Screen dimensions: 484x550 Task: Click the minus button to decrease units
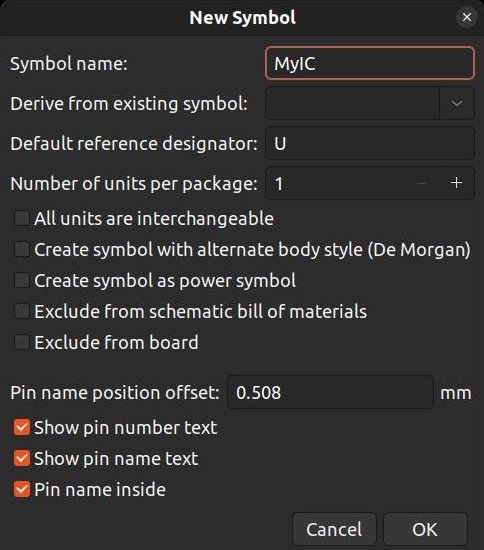pos(422,183)
